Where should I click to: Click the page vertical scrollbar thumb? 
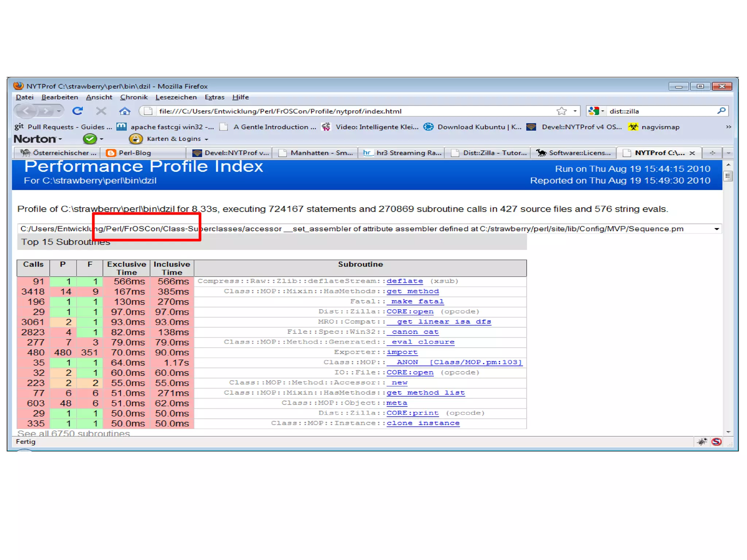pyautogui.click(x=728, y=177)
